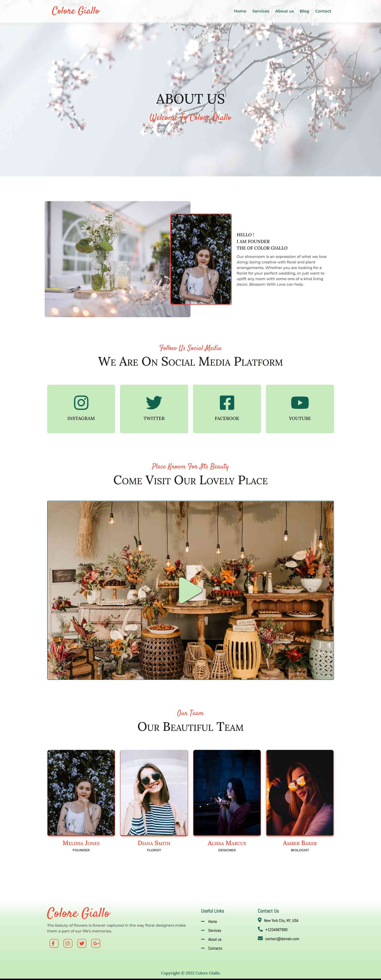Click the footer Google Plus icon
The image size is (381, 980).
(96, 943)
